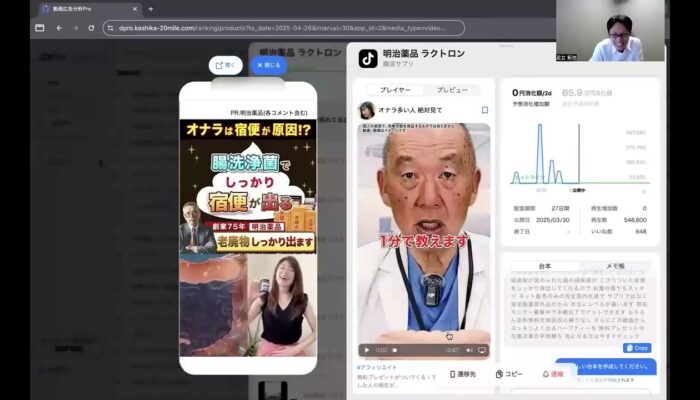Click the オナラ多い人 絶対見て video title
This screenshot has width=700, height=400.
point(410,110)
